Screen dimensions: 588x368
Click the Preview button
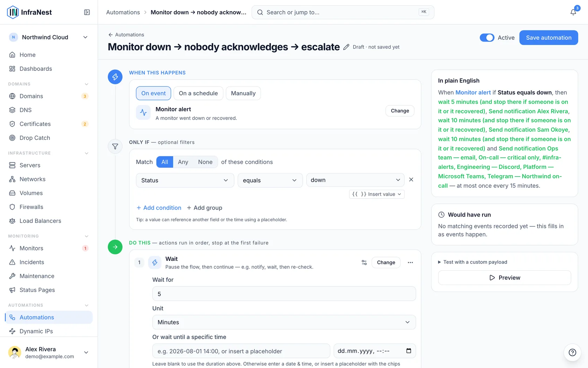(x=504, y=278)
